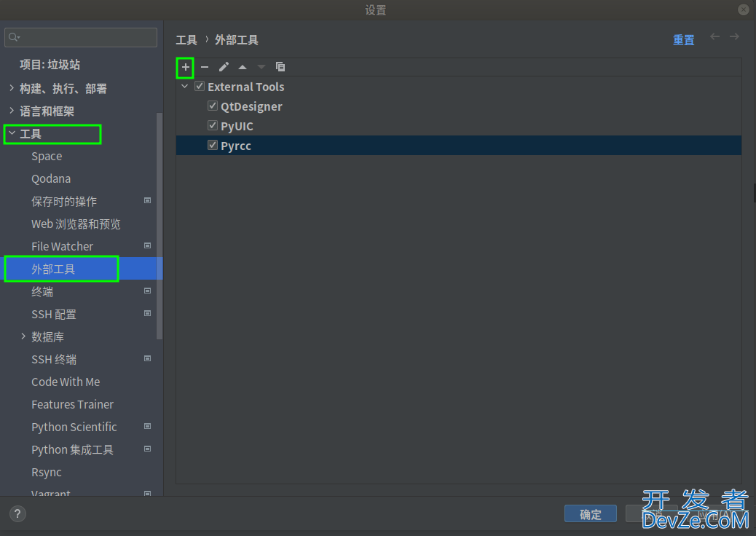Add a new external tool
The width and height of the screenshot is (756, 536).
185,68
